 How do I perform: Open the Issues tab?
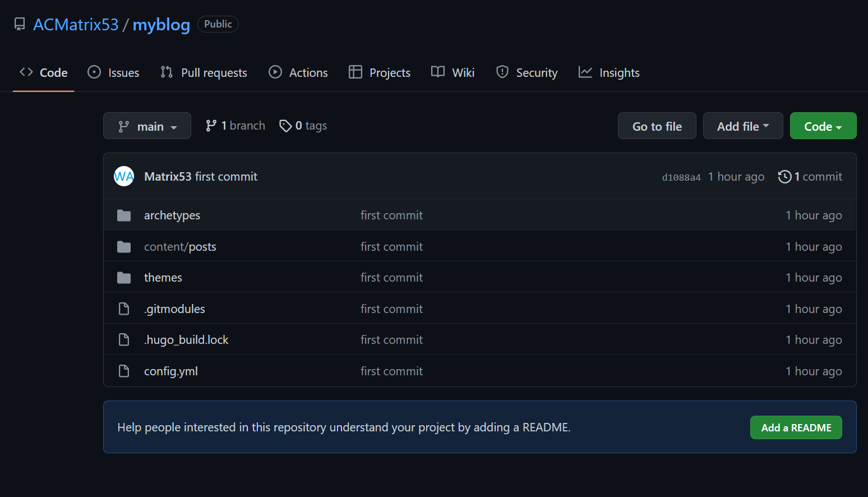[113, 72]
